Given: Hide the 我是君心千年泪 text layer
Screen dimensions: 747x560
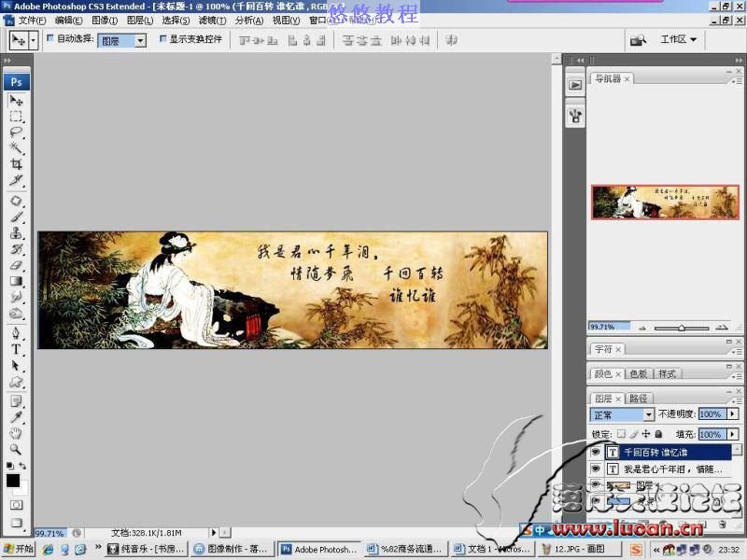Looking at the screenshot, I should (596, 469).
